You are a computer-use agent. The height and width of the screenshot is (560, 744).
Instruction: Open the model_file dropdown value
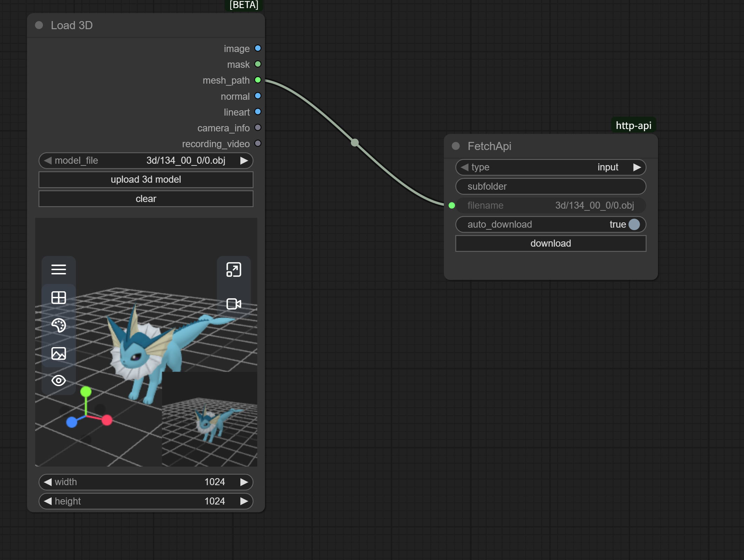[x=186, y=161]
